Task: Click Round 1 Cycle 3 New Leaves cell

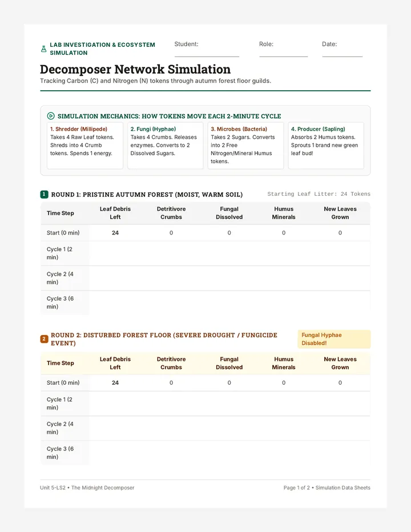Action: (340, 303)
